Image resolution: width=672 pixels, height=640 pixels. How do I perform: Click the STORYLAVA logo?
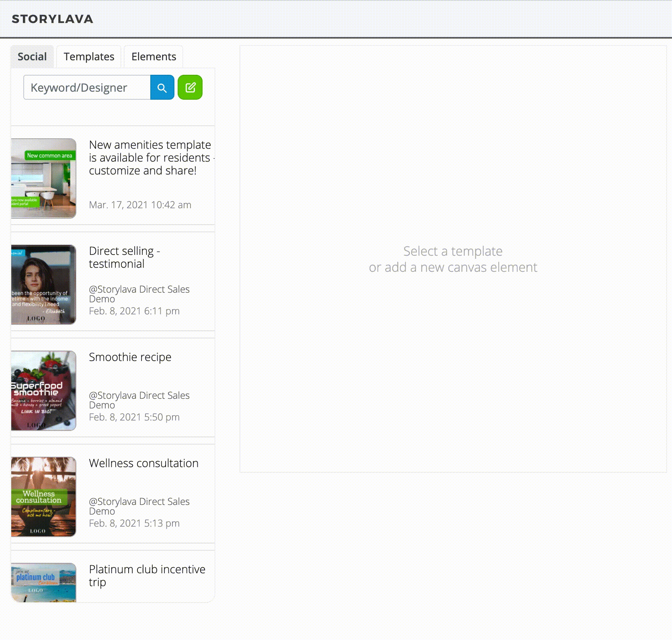52,19
